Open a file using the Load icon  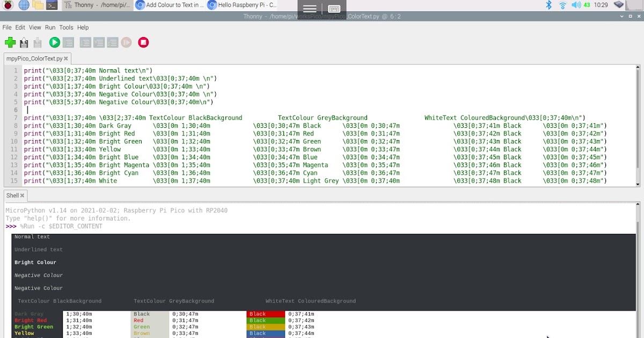click(24, 42)
